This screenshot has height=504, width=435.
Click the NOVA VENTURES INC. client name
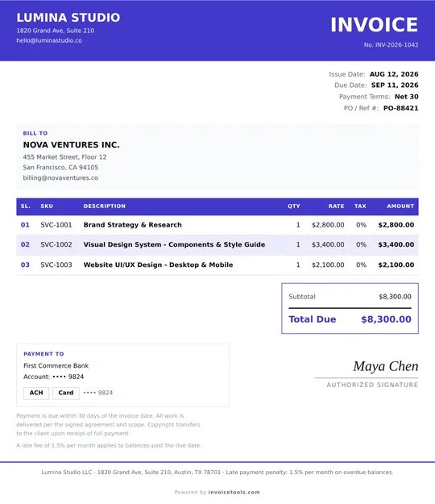71,145
